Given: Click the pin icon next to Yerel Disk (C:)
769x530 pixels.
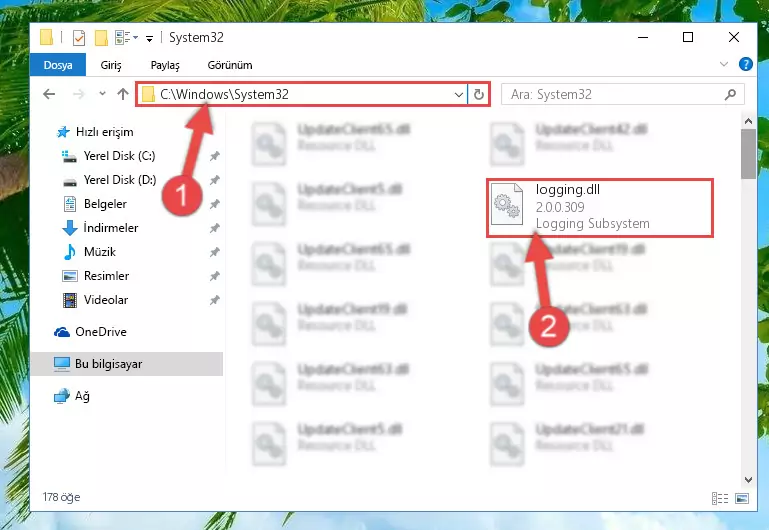Looking at the screenshot, I should [214, 156].
